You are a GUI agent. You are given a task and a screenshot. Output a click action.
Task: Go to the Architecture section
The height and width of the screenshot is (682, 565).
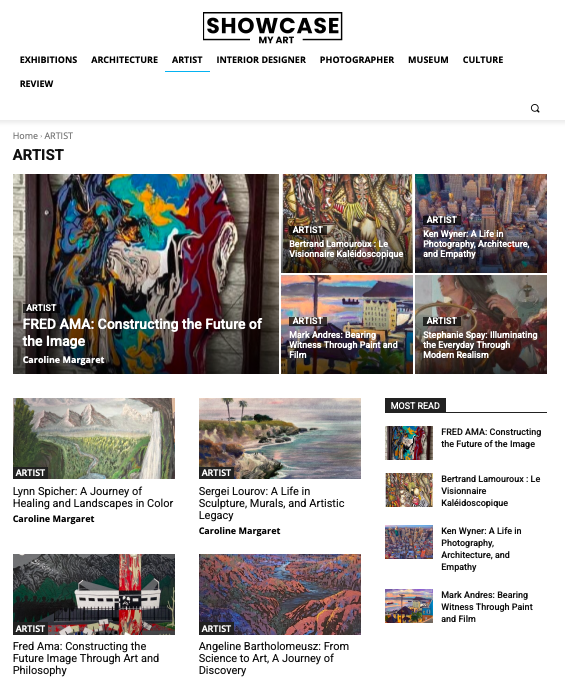click(x=124, y=60)
